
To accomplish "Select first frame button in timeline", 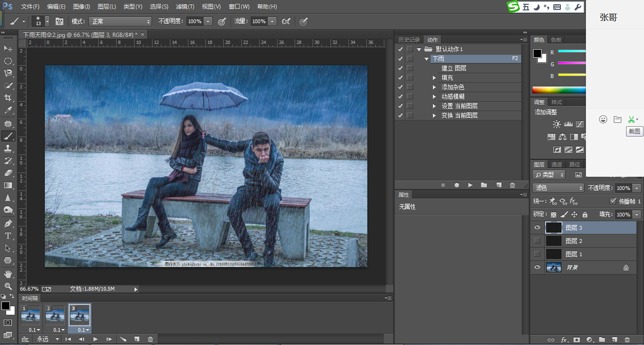I will pyautogui.click(x=68, y=339).
